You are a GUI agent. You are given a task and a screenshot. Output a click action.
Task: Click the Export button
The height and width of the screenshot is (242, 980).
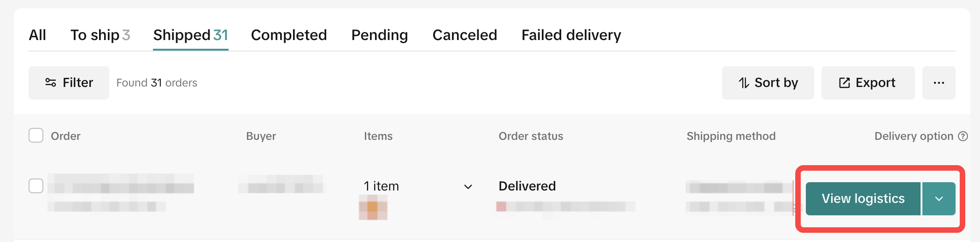[868, 83]
